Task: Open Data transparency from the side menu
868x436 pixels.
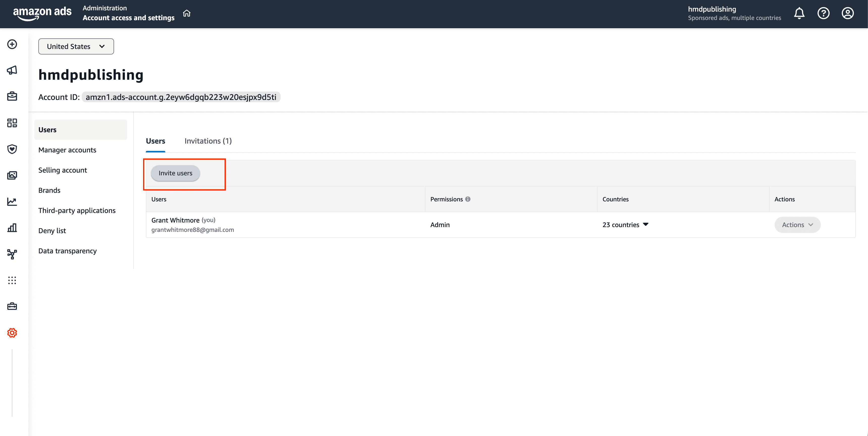Action: click(x=67, y=251)
